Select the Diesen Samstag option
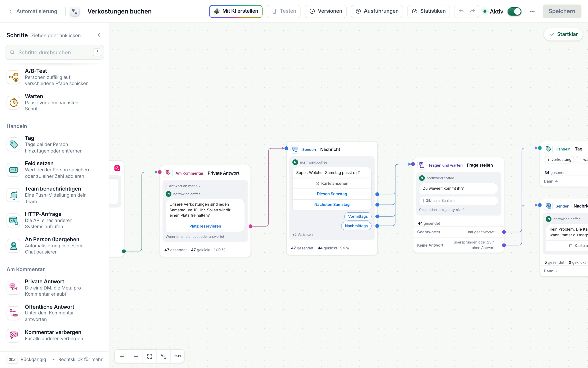588x368 pixels. [x=332, y=194]
